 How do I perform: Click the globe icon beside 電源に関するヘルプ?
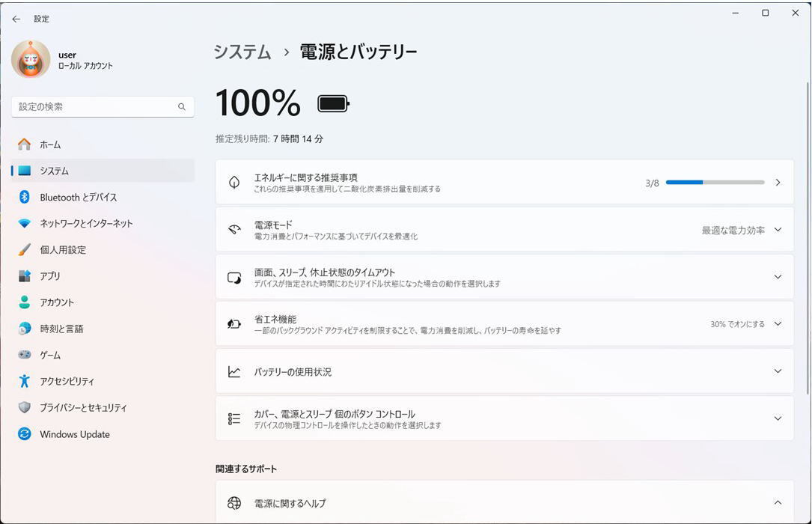pos(234,503)
